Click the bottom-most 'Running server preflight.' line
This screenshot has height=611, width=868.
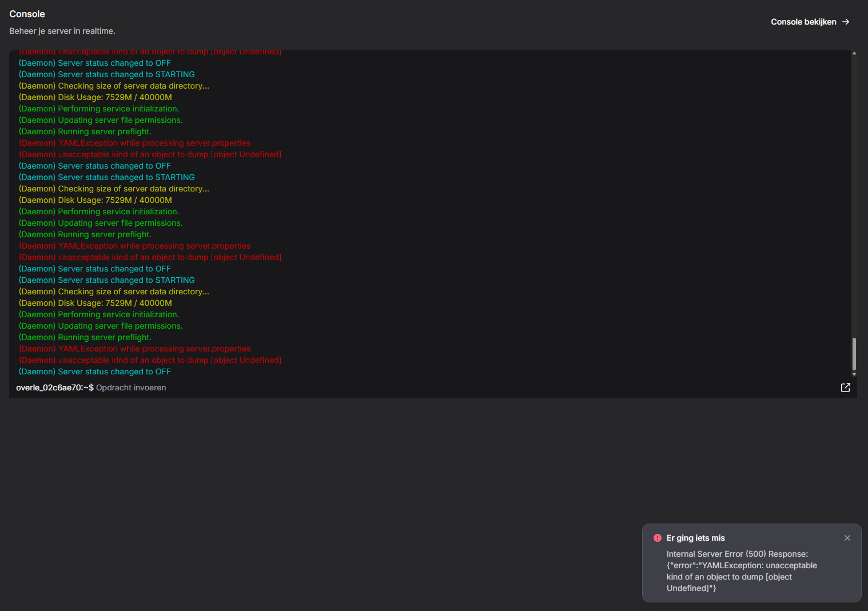click(85, 337)
